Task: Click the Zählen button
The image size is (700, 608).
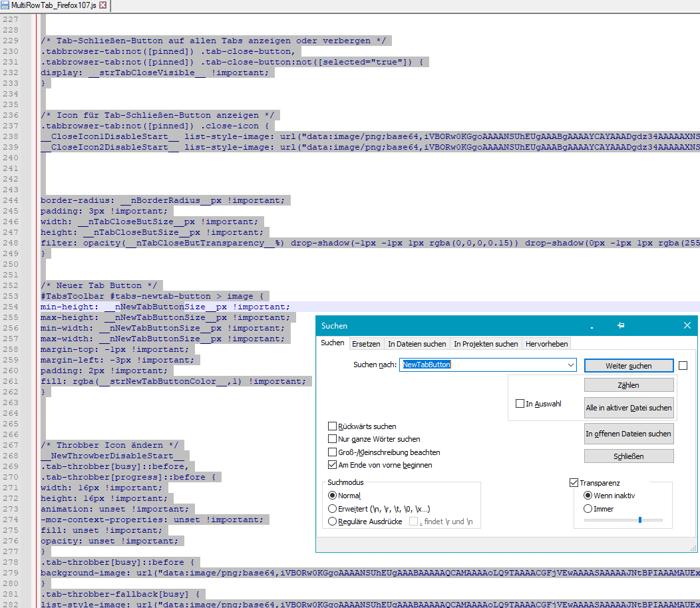Action: pos(629,385)
